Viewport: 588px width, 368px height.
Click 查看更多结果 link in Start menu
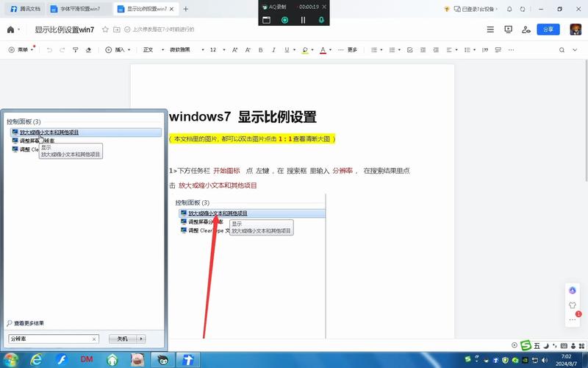pyautogui.click(x=26, y=323)
